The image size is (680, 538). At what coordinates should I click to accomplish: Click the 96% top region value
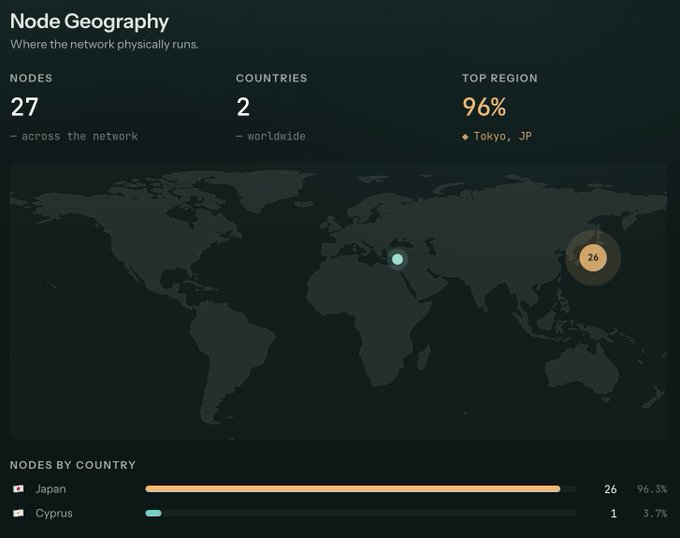click(484, 107)
